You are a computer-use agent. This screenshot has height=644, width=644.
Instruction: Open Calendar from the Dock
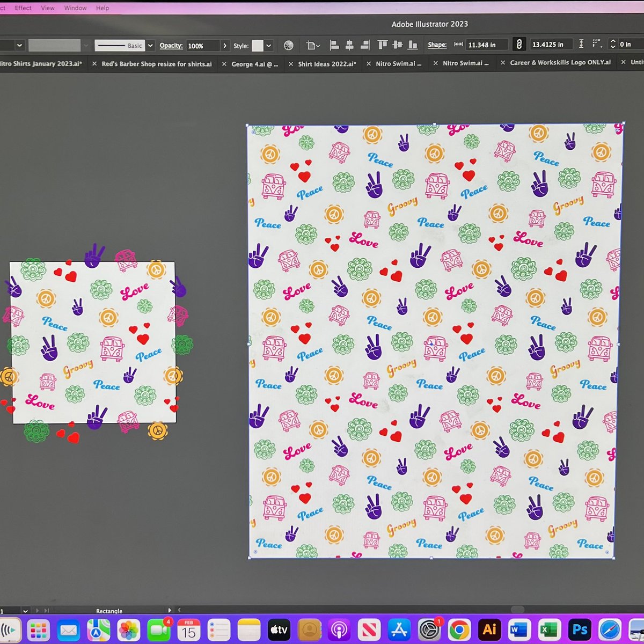[189, 630]
